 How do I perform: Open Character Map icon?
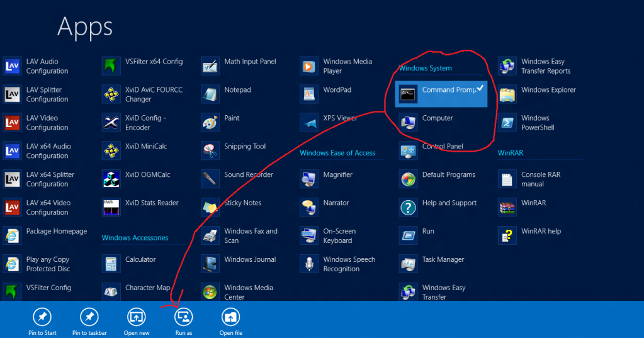point(111,291)
